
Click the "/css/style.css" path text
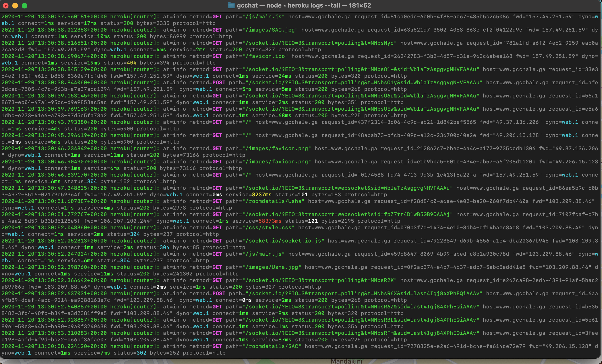268,227
